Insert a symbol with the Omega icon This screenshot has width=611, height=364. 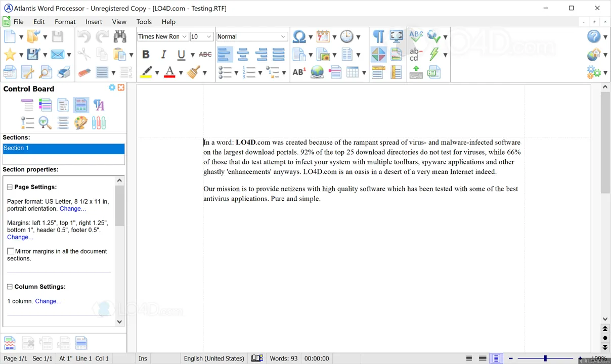pos(299,36)
